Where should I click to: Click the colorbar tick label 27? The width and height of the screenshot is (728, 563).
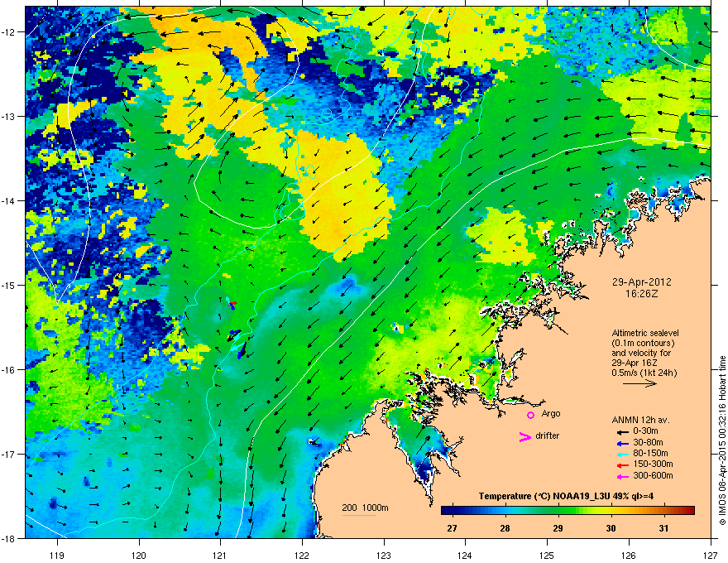pyautogui.click(x=452, y=527)
